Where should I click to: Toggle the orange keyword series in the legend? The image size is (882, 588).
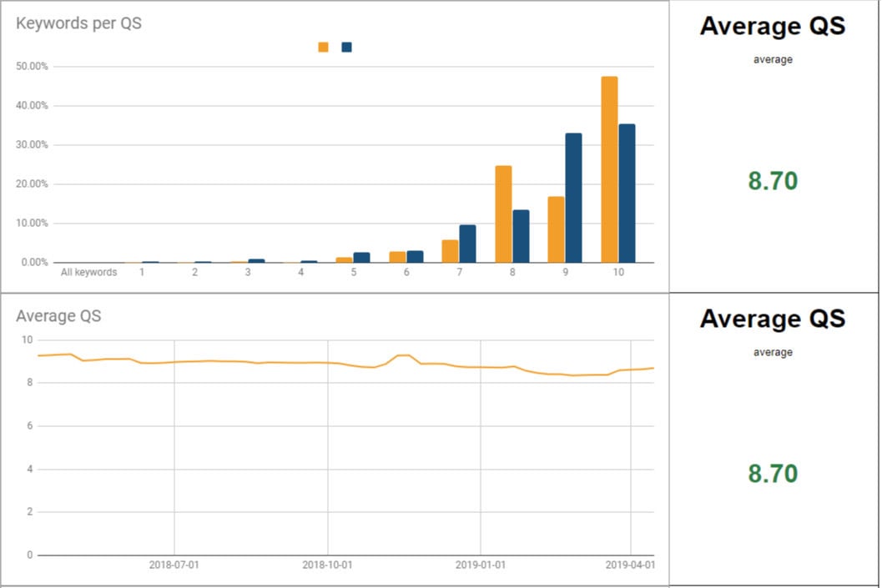pyautogui.click(x=322, y=48)
